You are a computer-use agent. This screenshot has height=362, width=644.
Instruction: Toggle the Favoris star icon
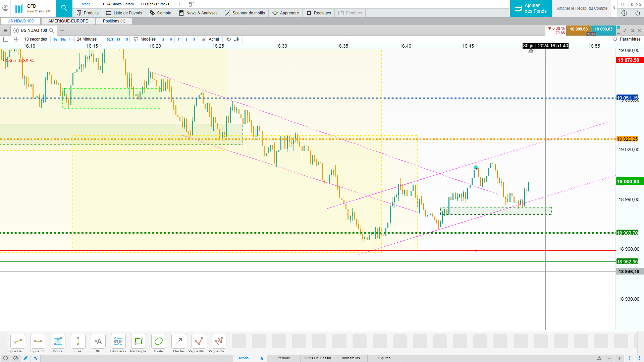[x=262, y=358]
